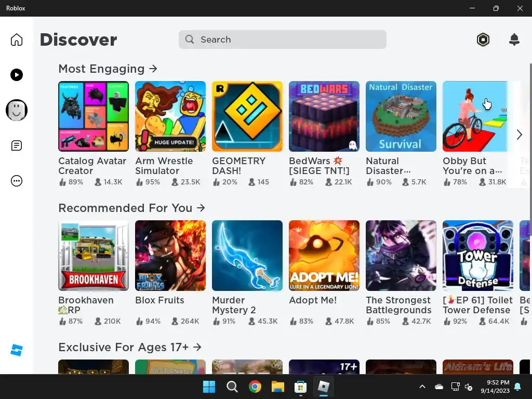Open Obby But You're on a bike thumbnail

tap(475, 116)
